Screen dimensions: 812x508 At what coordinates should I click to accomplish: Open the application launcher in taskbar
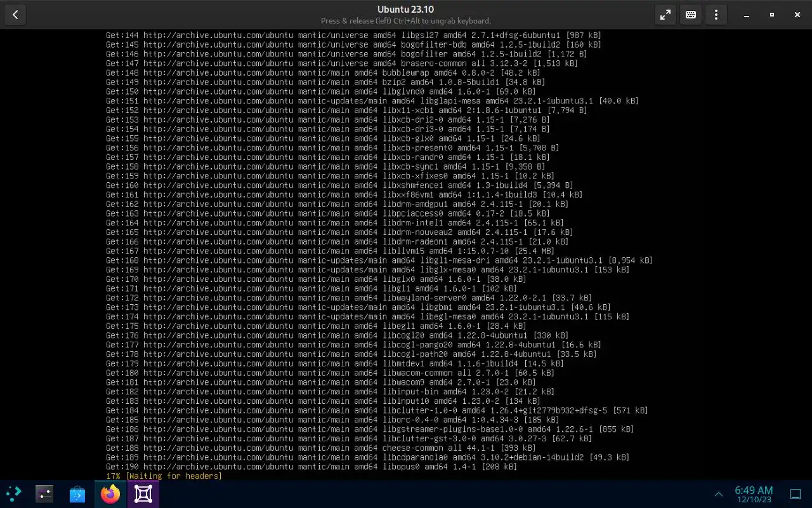pos(13,494)
